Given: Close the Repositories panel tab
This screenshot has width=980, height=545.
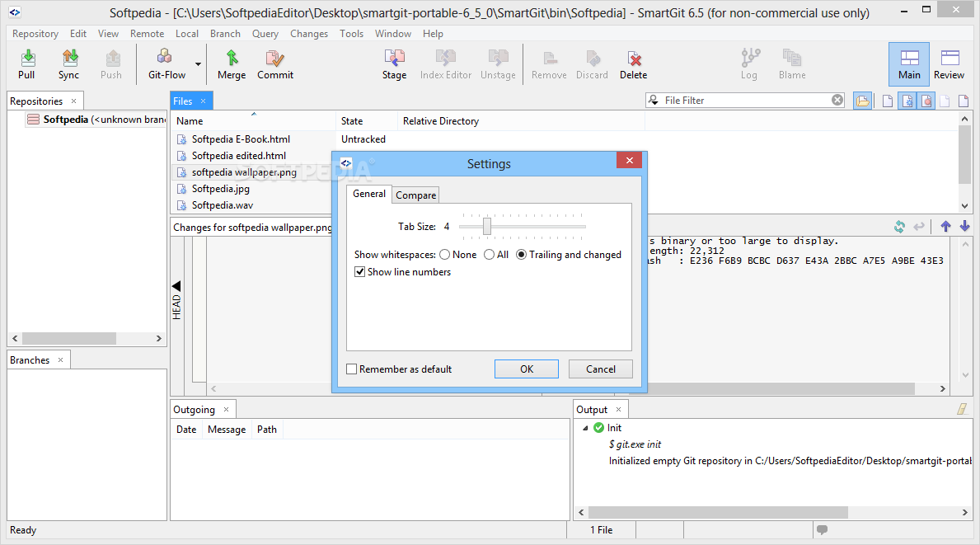Looking at the screenshot, I should (73, 101).
